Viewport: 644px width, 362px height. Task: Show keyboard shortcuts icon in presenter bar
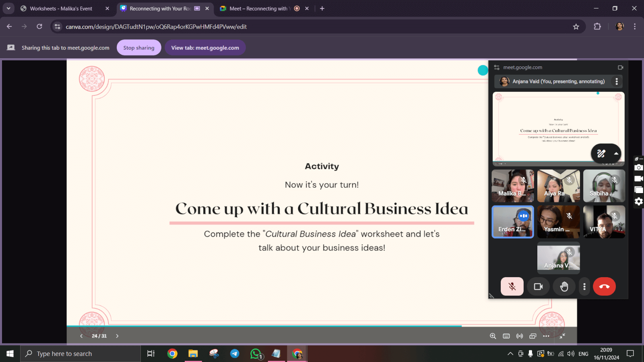[x=506, y=336]
